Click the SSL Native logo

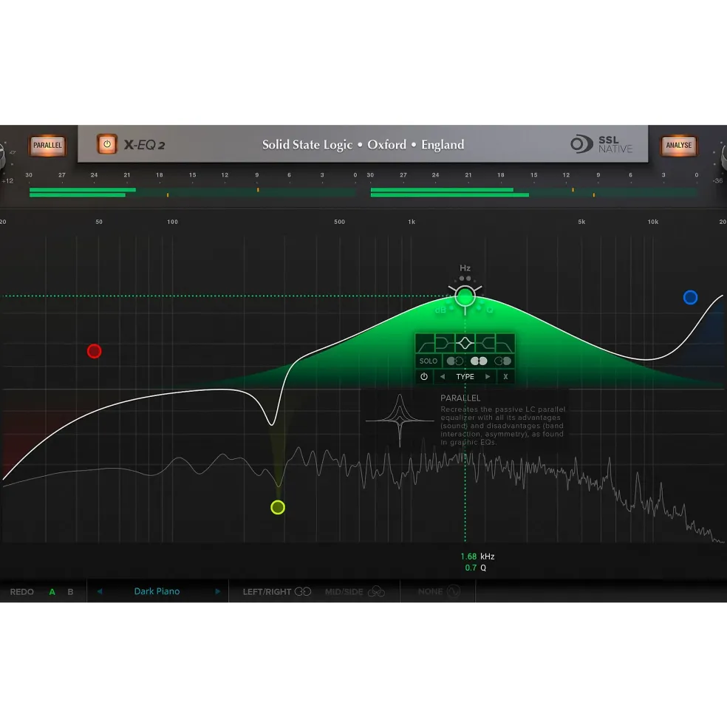coord(601,144)
